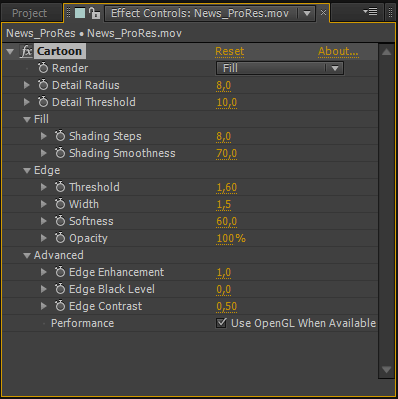Open the Effect Controls viewer dropdown arrow
The image size is (398, 399).
point(307,13)
